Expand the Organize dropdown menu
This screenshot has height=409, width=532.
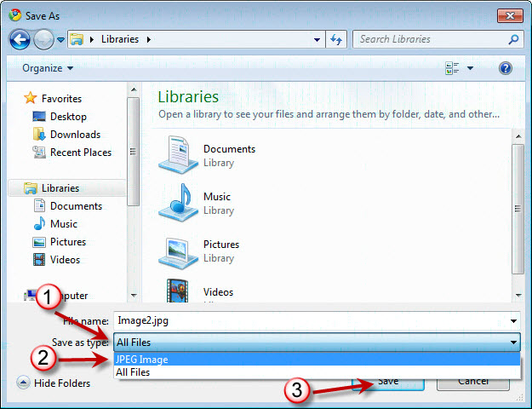click(x=48, y=68)
